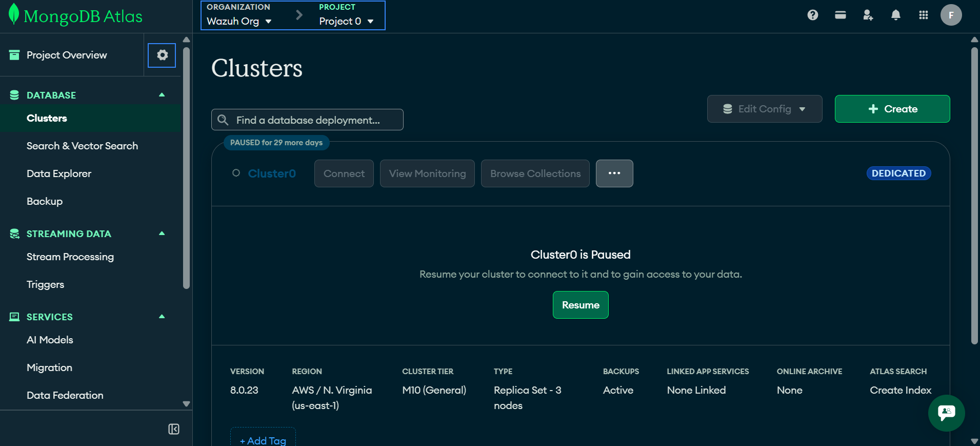This screenshot has width=980, height=446.
Task: Click the main page scrollbar thumb
Action: [974, 195]
